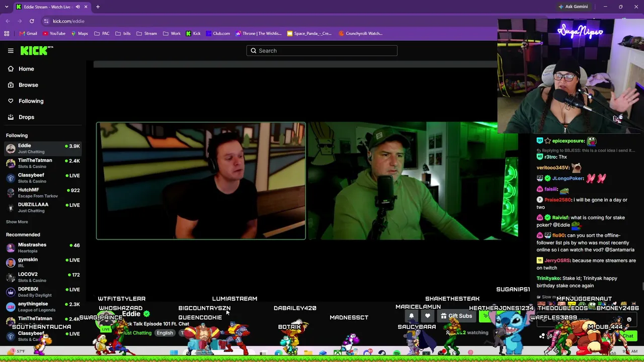Open gymskin IRL recommended channel
This screenshot has height=362, width=644.
click(x=43, y=262)
